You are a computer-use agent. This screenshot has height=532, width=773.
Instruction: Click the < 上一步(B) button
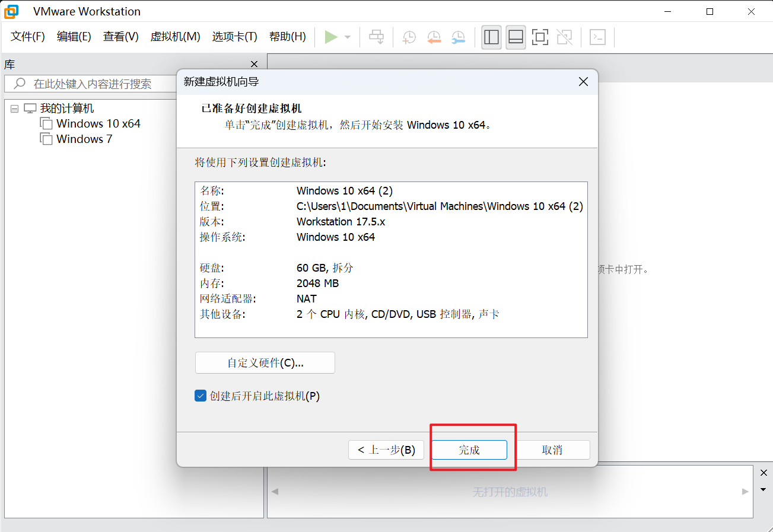pyautogui.click(x=386, y=450)
